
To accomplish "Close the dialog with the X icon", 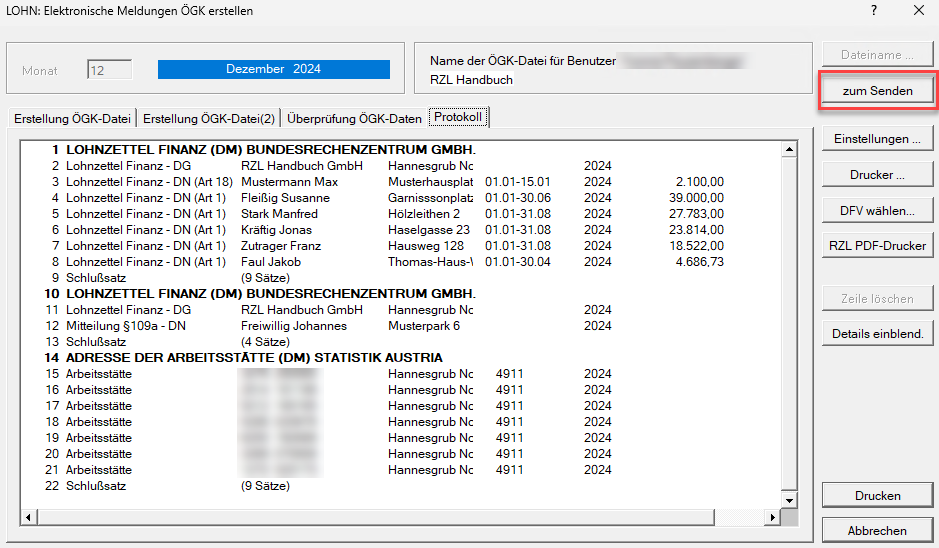I will coord(919,11).
